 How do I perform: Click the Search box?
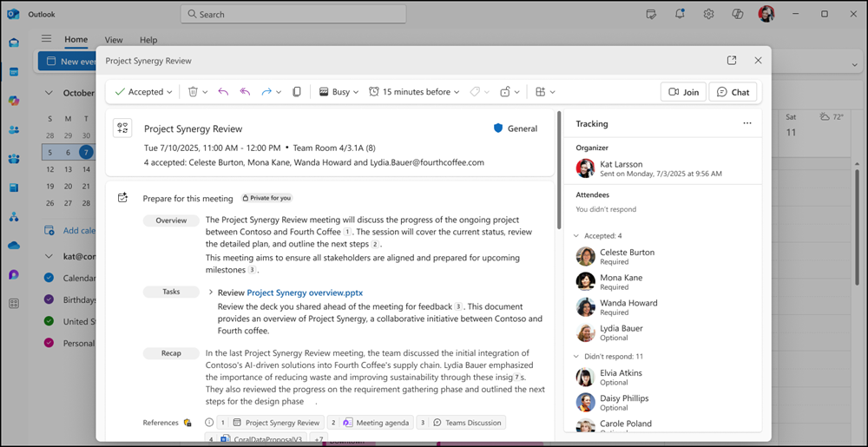coord(293,14)
